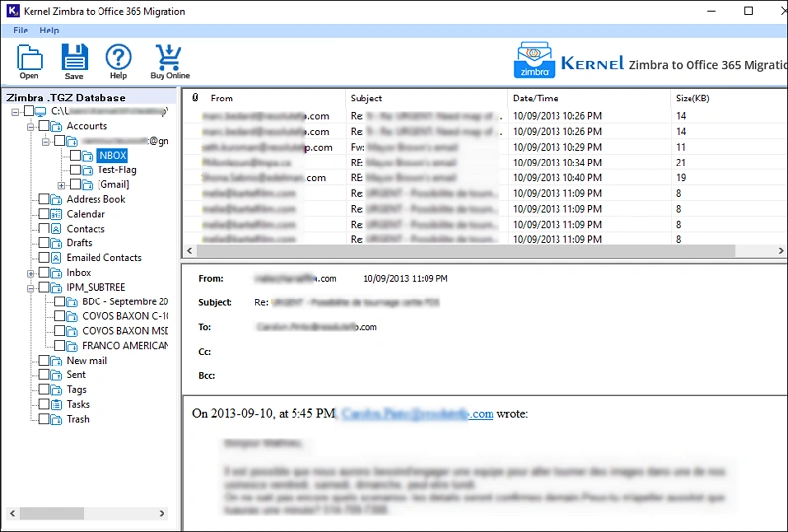This screenshot has height=532, width=788.
Task: Click the Trash folder icon
Action: pos(56,419)
